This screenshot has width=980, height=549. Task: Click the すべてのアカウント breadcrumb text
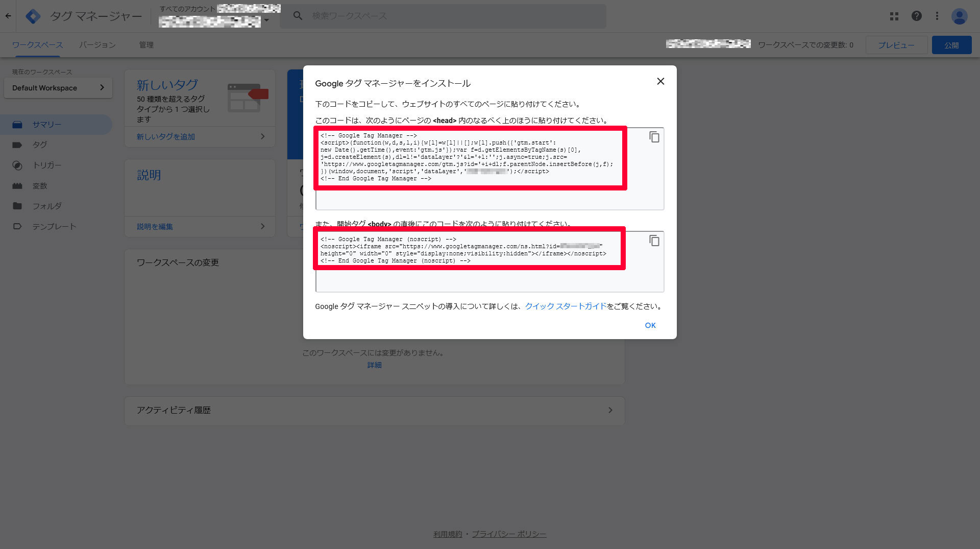point(187,9)
